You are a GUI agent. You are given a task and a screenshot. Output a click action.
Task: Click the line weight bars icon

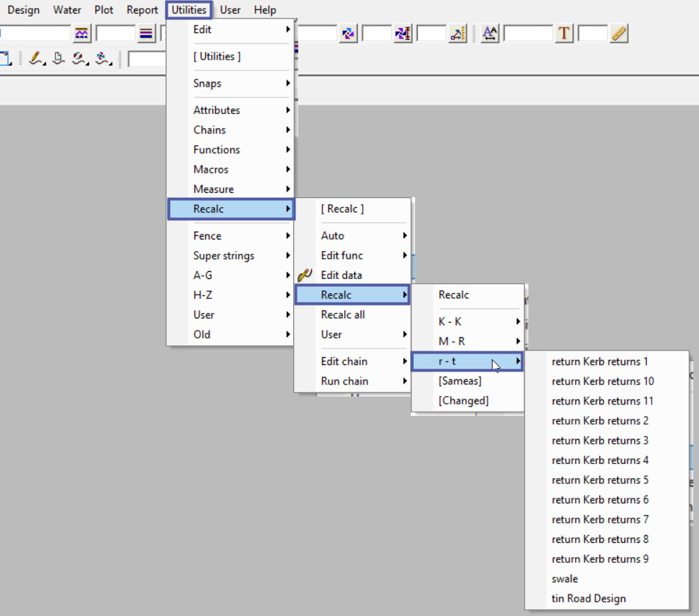click(146, 34)
